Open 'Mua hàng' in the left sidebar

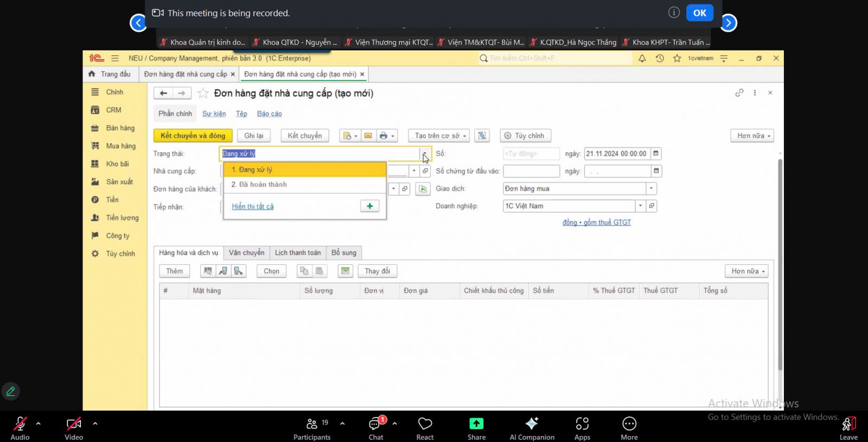pyautogui.click(x=120, y=146)
